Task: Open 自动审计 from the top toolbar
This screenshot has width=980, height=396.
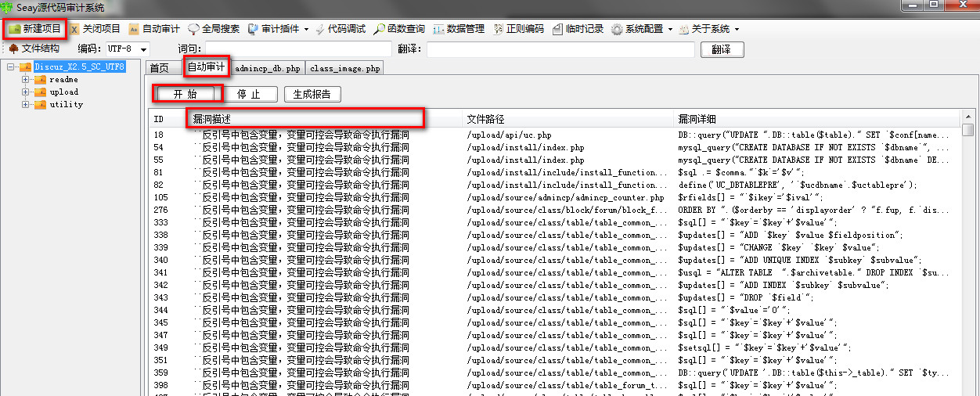Action: [153, 29]
